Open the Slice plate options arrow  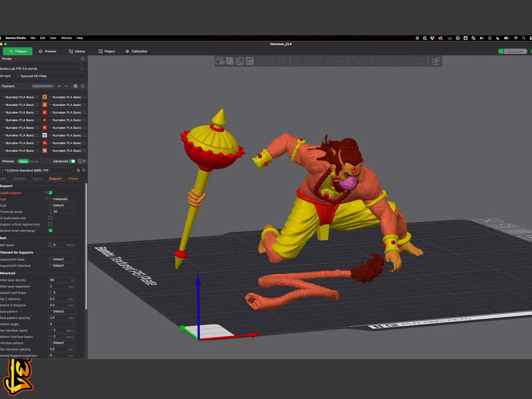coord(501,52)
